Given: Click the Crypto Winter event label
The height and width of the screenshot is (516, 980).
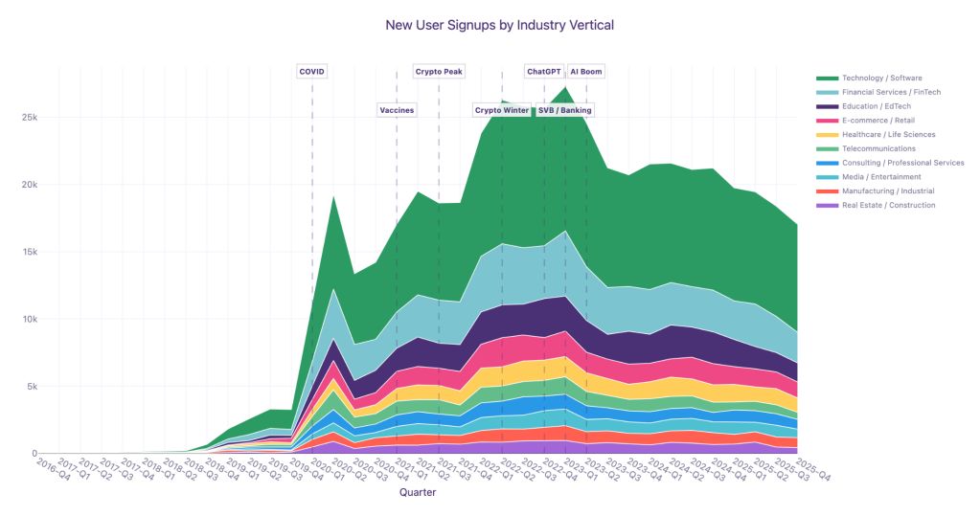Looking at the screenshot, I should 502,110.
